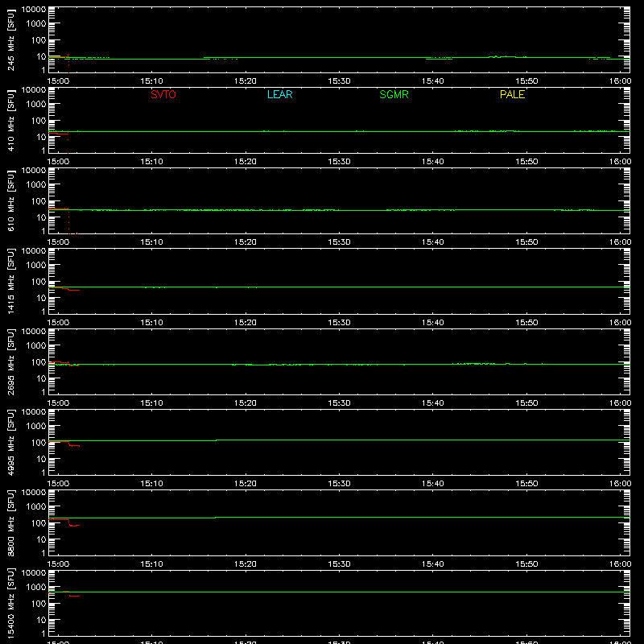The width and height of the screenshot is (644, 644).
Task: Click the 10 flux tick on 410 MHz panel
Action: coord(41,137)
